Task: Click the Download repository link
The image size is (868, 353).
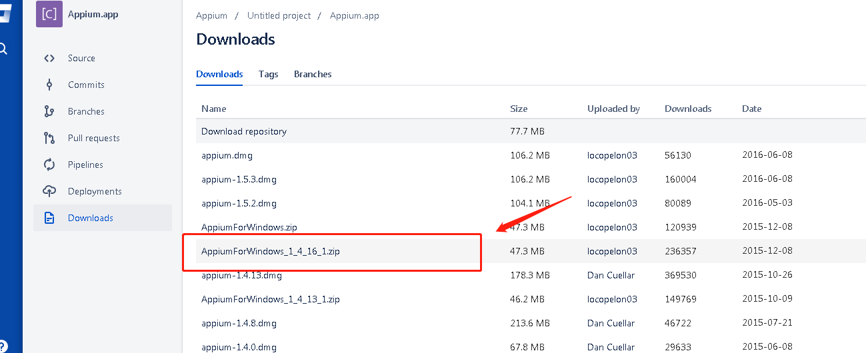Action: pyautogui.click(x=244, y=131)
